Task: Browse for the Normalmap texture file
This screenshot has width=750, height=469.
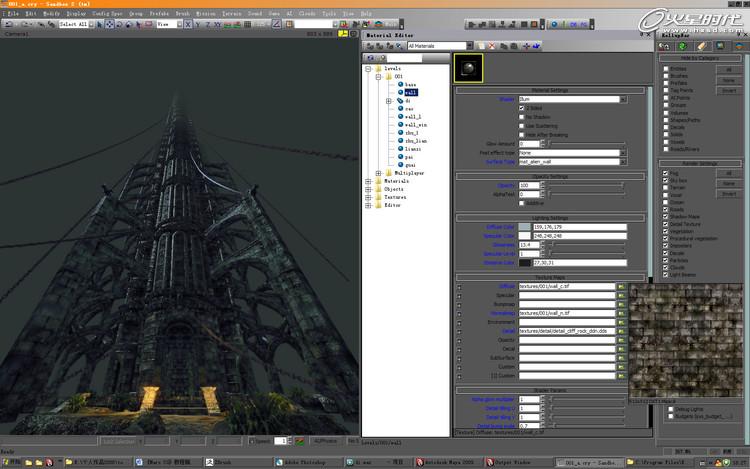Action: click(x=620, y=312)
